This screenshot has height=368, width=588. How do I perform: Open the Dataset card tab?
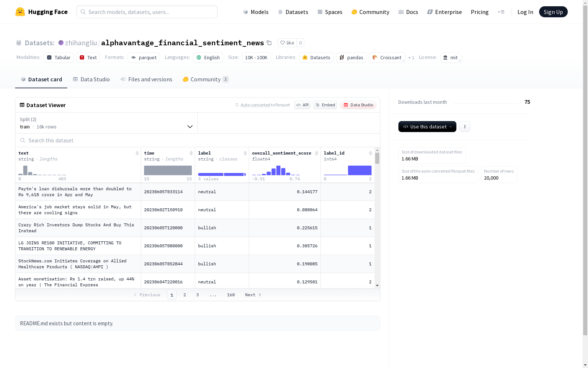[41, 79]
